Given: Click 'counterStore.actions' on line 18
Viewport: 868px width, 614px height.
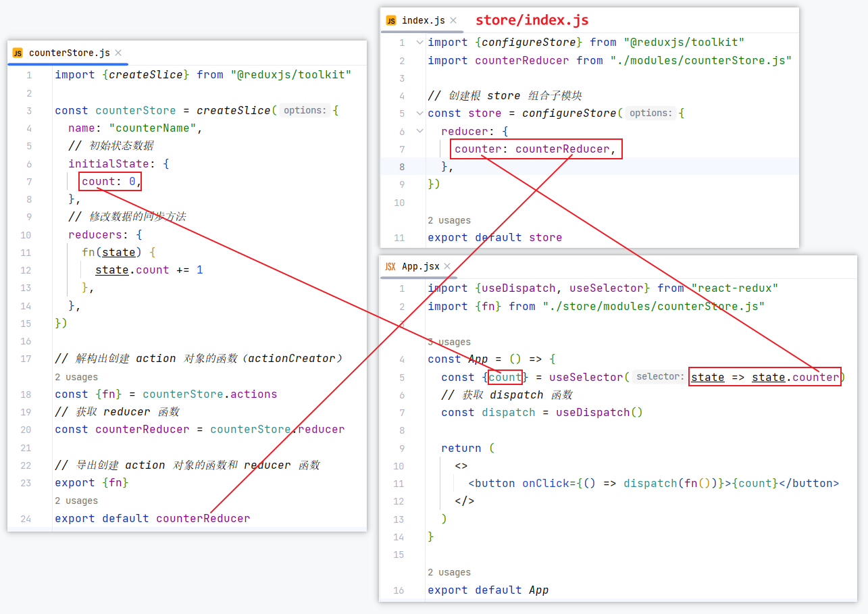Looking at the screenshot, I should [210, 394].
